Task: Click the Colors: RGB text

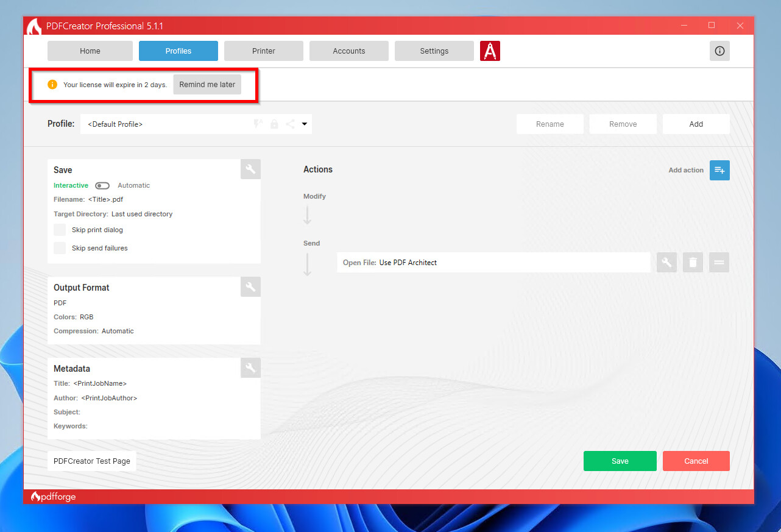Action: point(74,317)
